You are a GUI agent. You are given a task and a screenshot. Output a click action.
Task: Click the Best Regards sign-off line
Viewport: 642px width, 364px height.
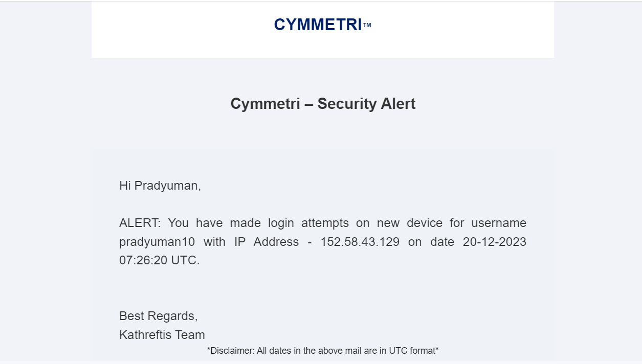point(158,316)
